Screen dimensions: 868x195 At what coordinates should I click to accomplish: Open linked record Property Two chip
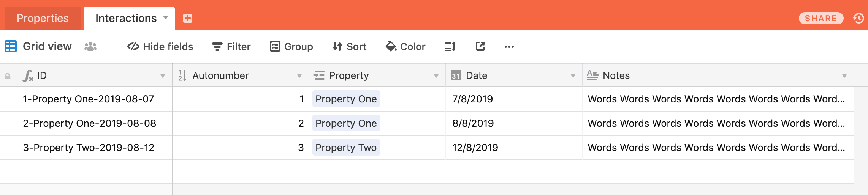click(346, 148)
